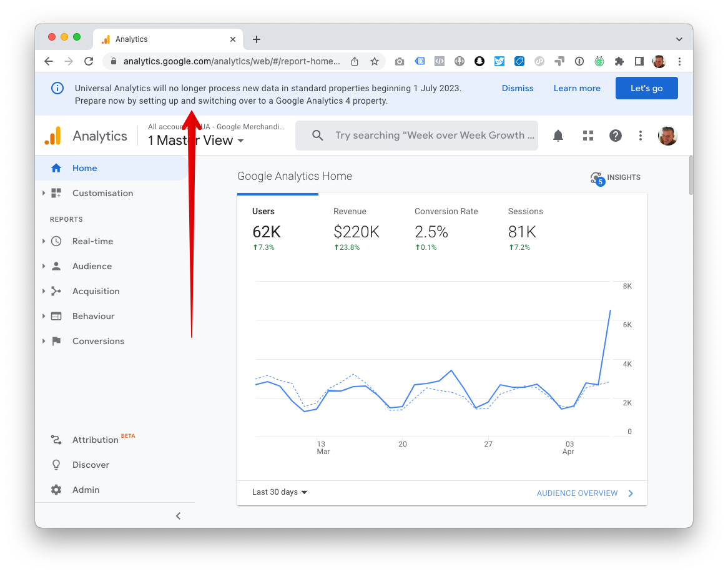The width and height of the screenshot is (728, 574).
Task: Open the notifications bell icon
Action: coord(558,136)
